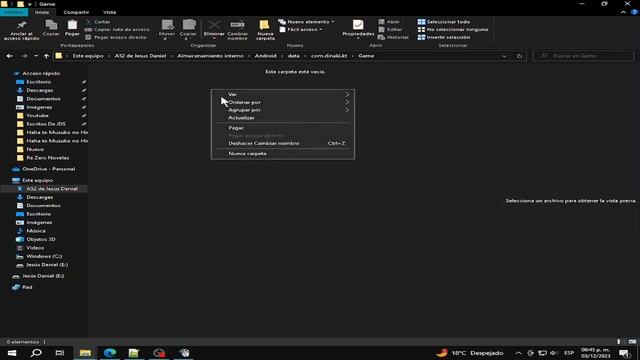This screenshot has height=360, width=640.
Task: Click the up one level arrow
Action: (46, 56)
